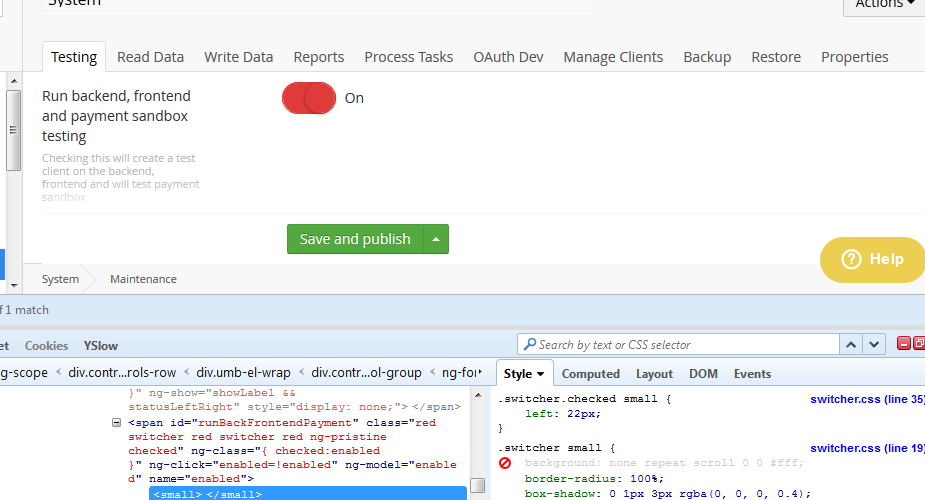Switch to the Read Data tab
925x500 pixels.
pos(150,57)
